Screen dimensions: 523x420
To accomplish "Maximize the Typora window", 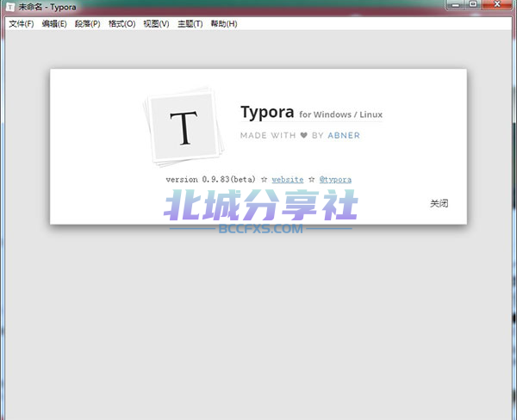I will click(x=473, y=4).
